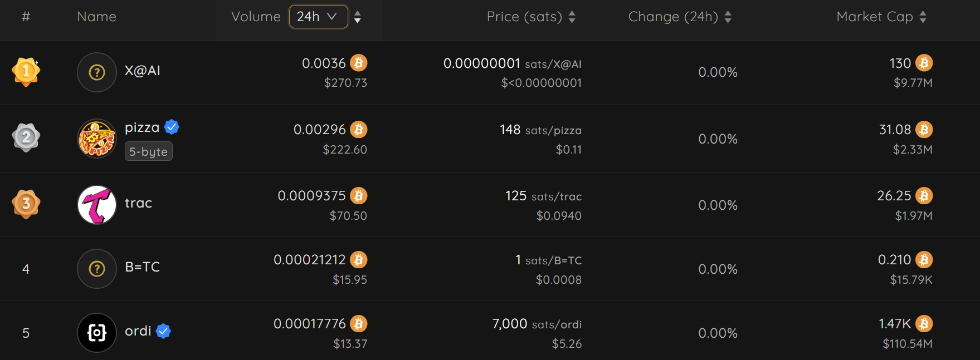Click the bronze rank 3 medal badge

(x=26, y=204)
